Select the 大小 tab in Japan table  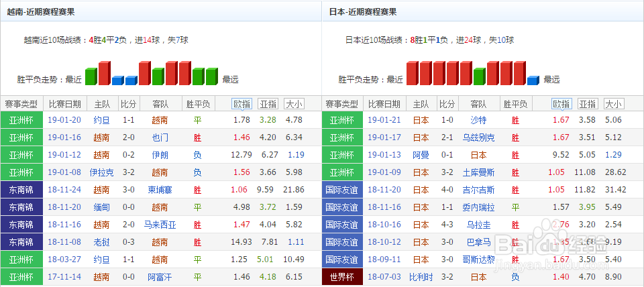614,104
